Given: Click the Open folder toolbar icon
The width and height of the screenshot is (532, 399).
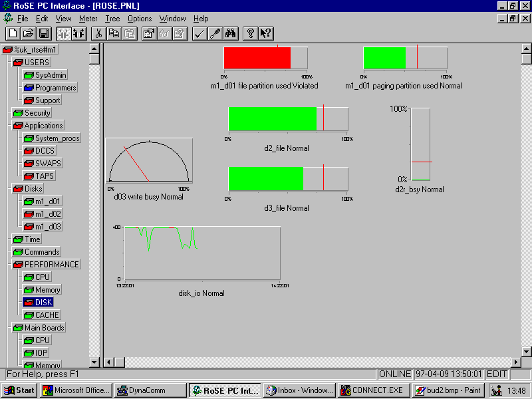Looking at the screenshot, I should click(28, 33).
